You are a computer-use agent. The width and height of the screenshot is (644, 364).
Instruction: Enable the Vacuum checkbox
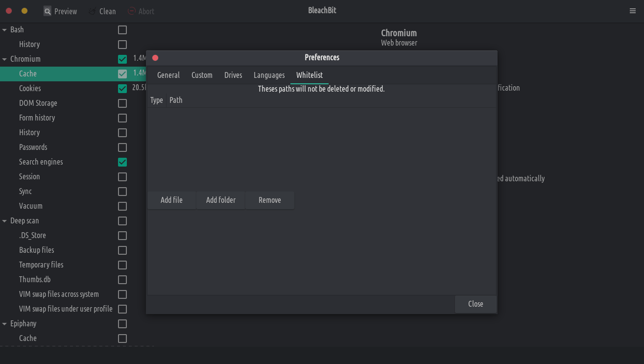coord(122,206)
